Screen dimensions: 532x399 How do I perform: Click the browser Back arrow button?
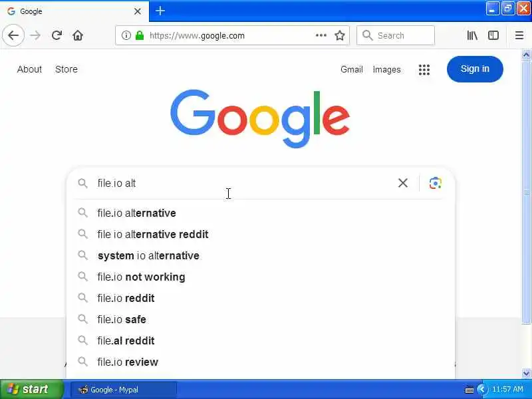pyautogui.click(x=13, y=36)
